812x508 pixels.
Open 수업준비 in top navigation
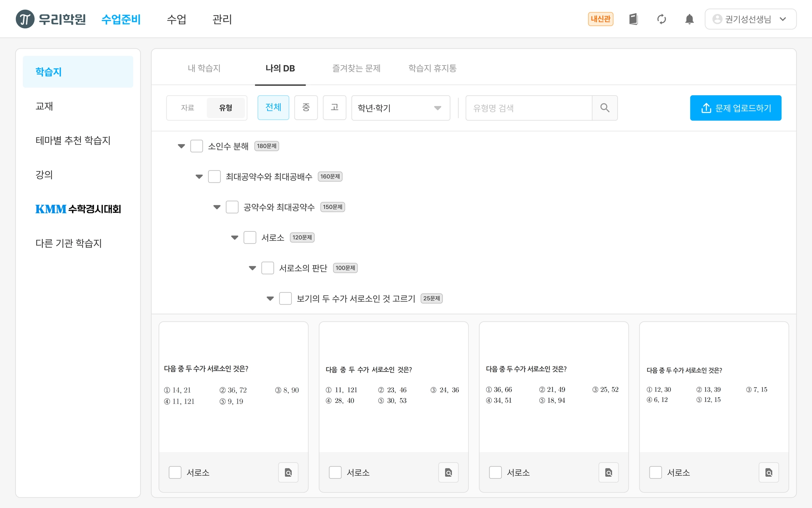coord(121,19)
